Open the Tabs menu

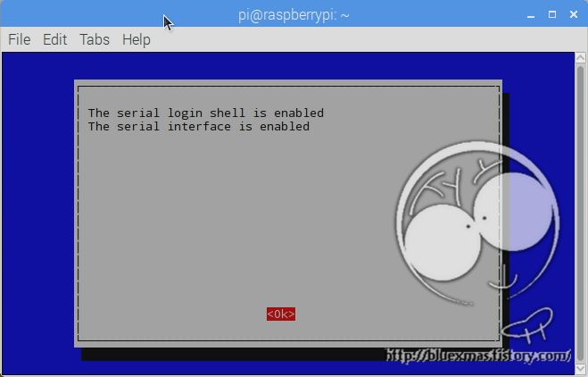pyautogui.click(x=95, y=39)
